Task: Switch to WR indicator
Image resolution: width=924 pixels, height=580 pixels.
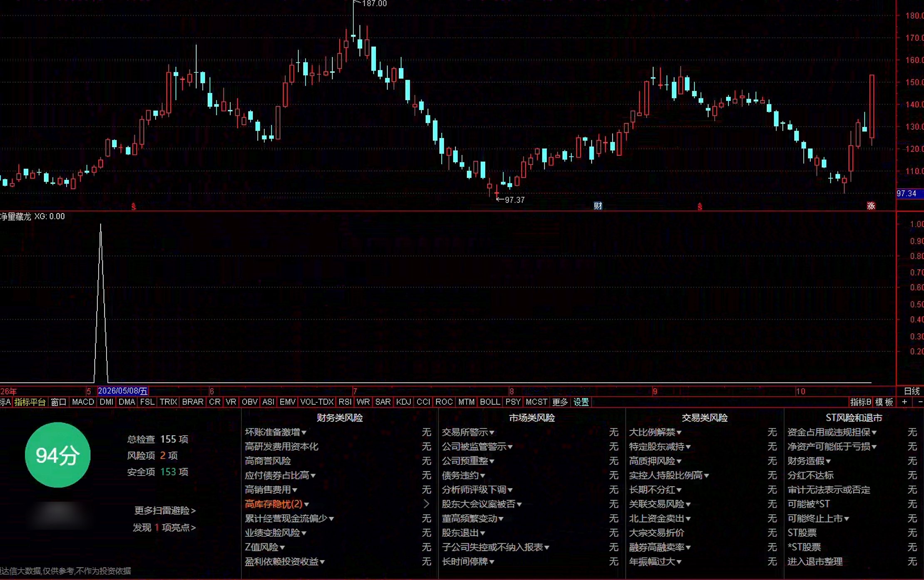Action: pyautogui.click(x=363, y=402)
